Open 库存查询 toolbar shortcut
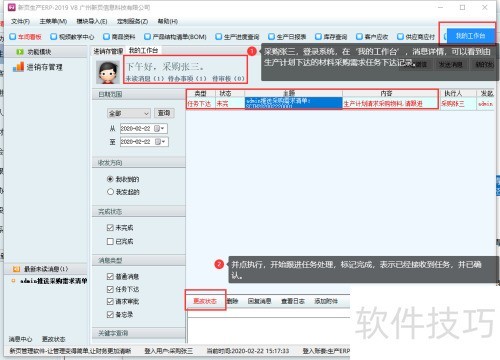 [331, 37]
